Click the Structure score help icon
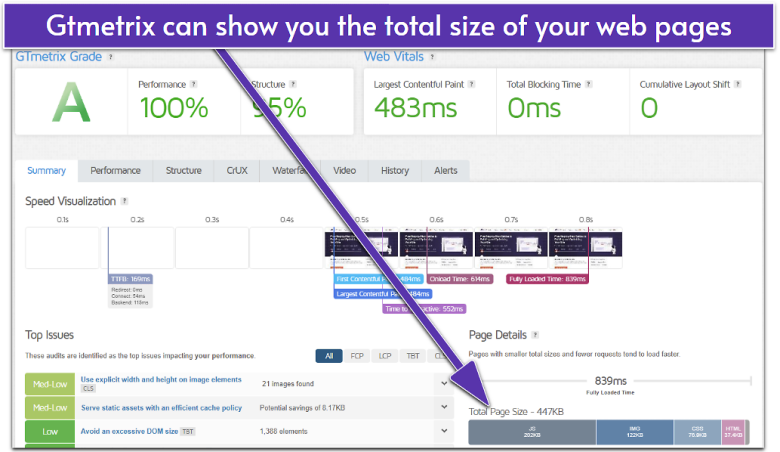This screenshot has width=780, height=452. (293, 85)
